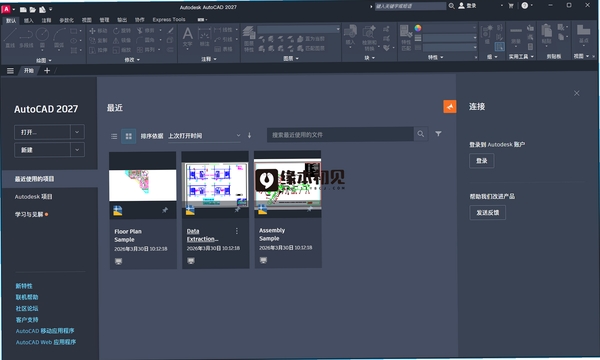Click the orange announcements icon

pyautogui.click(x=450, y=106)
